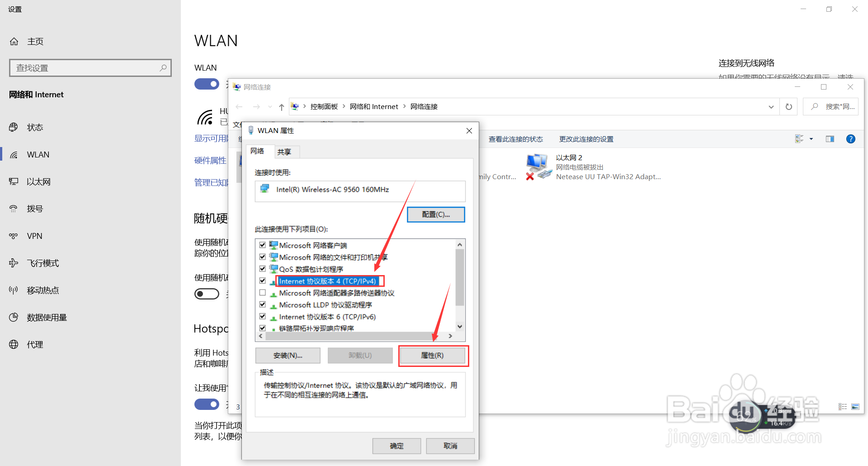The width and height of the screenshot is (868, 466).
Task: Open the view options dropdown arrow
Action: click(x=811, y=139)
